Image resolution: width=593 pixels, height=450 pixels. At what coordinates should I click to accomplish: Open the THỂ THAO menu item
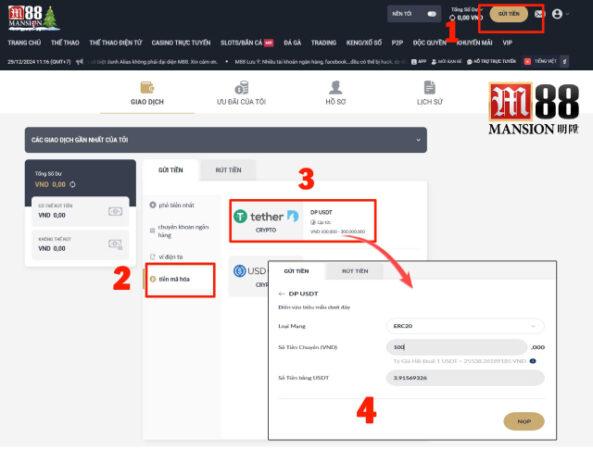coord(65,43)
